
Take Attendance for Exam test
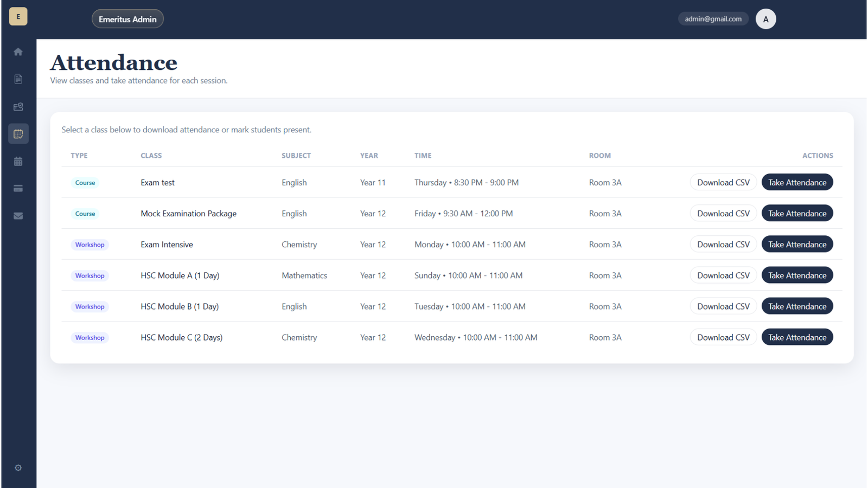797,182
